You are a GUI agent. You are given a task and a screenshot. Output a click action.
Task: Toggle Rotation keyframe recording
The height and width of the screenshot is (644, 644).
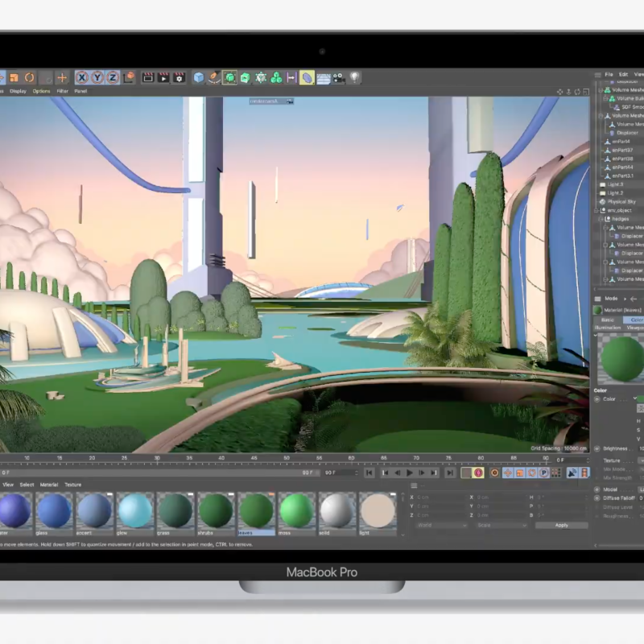click(x=532, y=473)
